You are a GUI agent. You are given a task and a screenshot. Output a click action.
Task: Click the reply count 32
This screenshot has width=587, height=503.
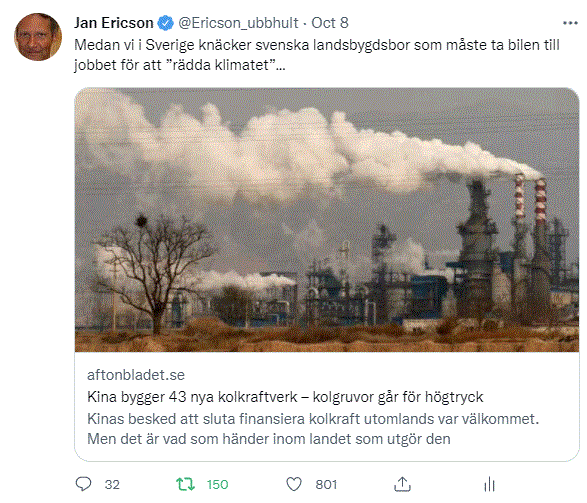pyautogui.click(x=112, y=485)
